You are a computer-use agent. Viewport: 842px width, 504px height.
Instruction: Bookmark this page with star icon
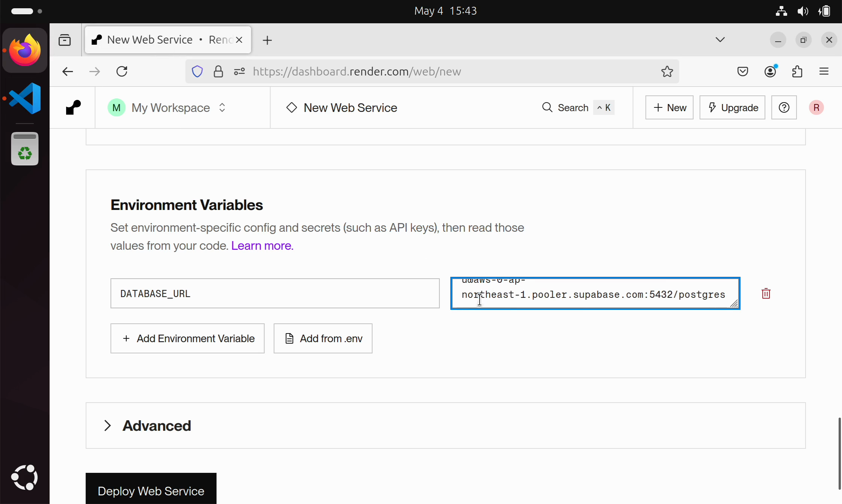pyautogui.click(x=667, y=71)
